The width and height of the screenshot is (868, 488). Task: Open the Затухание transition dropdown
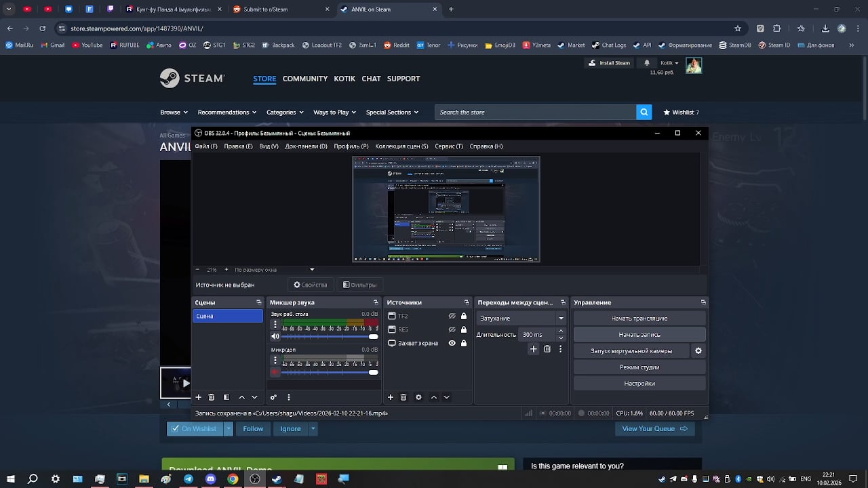point(521,318)
